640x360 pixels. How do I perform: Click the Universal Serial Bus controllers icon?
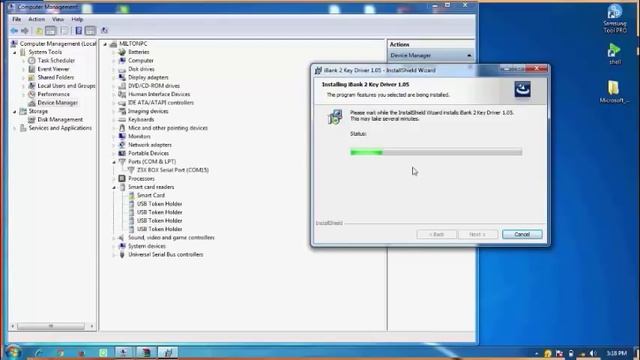click(122, 254)
